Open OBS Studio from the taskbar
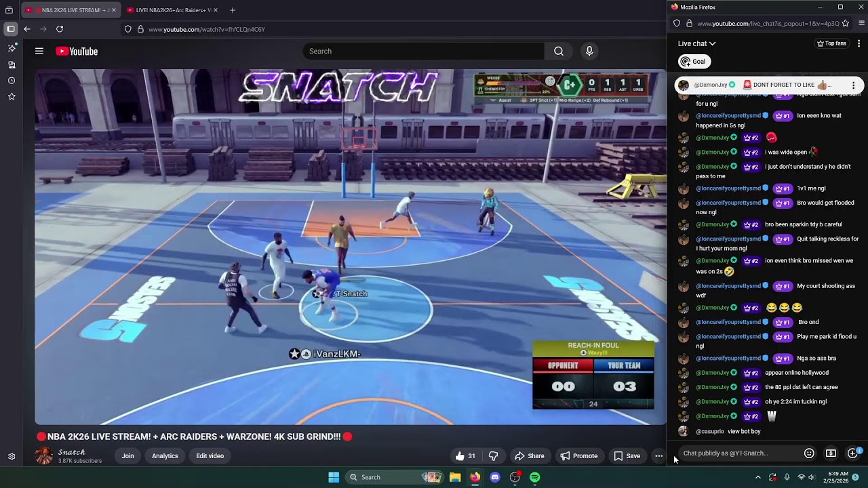This screenshot has height=488, width=868. click(x=515, y=477)
